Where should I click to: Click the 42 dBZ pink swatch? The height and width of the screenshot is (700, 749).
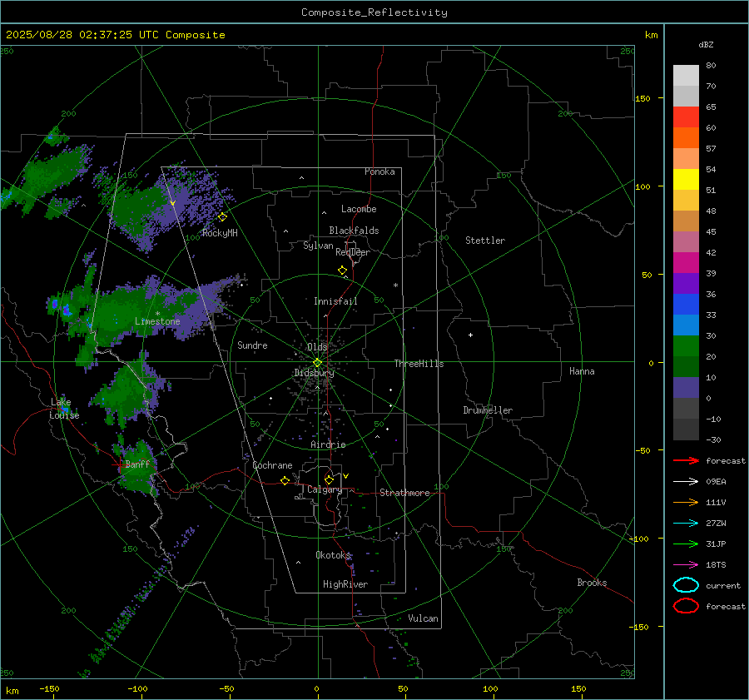click(686, 263)
